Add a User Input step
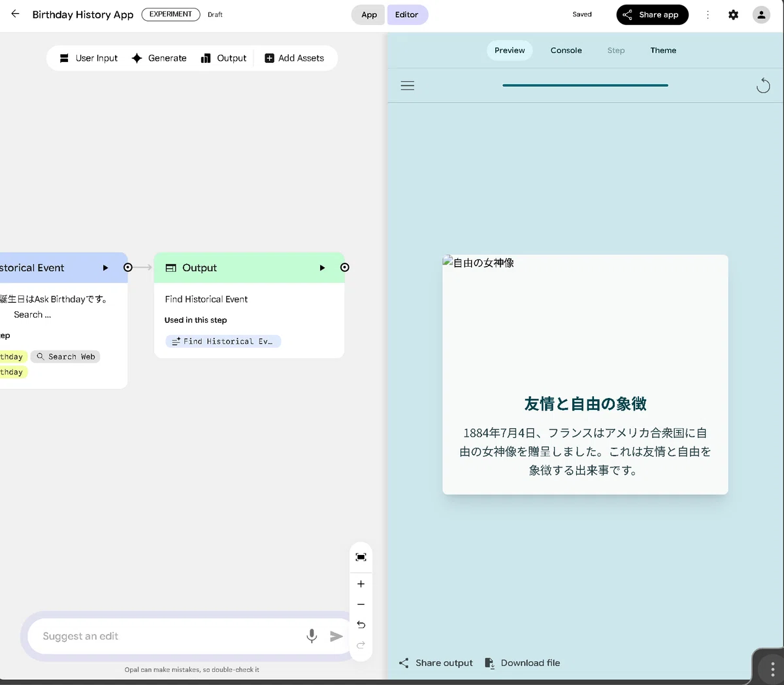 pyautogui.click(x=88, y=58)
